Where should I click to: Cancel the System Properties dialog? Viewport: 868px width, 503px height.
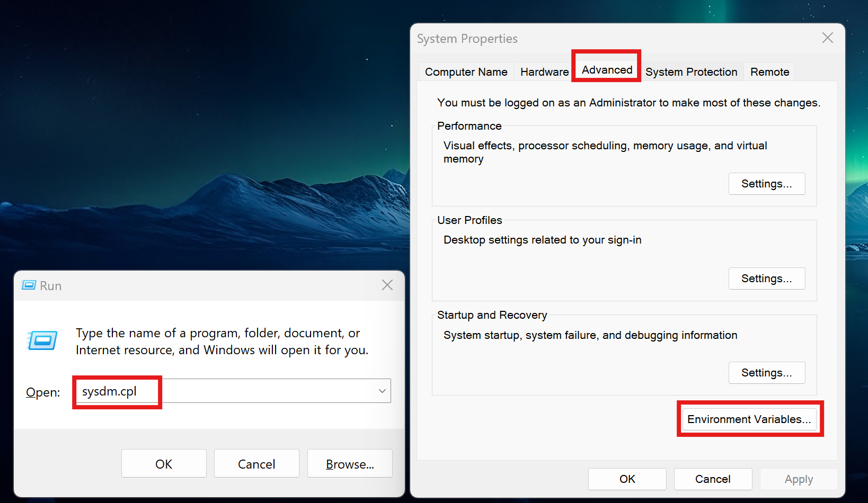(713, 479)
